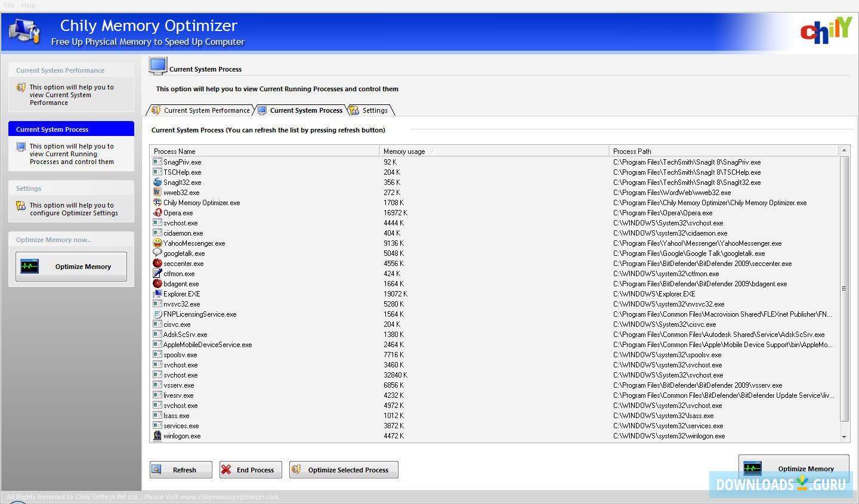Click Optimize Memory button in the sidebar
859x504 pixels.
[x=71, y=267]
